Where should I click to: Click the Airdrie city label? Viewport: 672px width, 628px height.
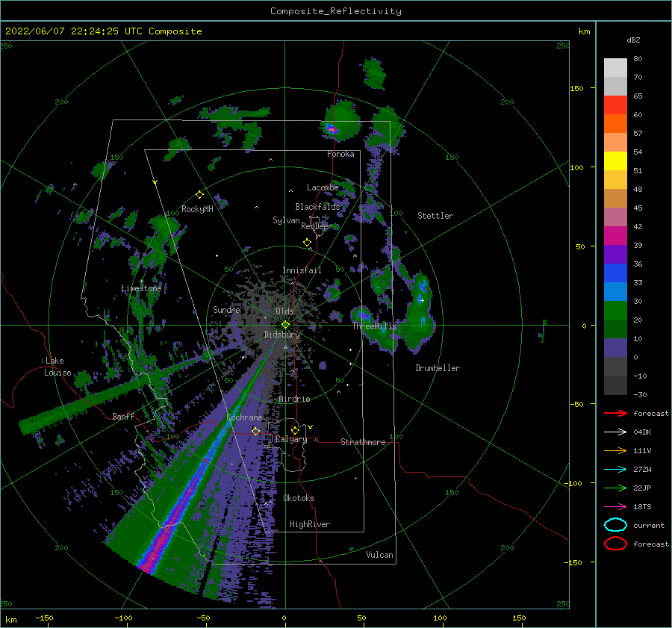pyautogui.click(x=294, y=399)
